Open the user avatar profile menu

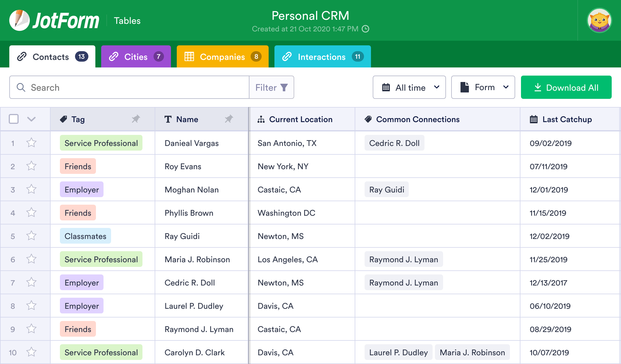click(x=599, y=20)
